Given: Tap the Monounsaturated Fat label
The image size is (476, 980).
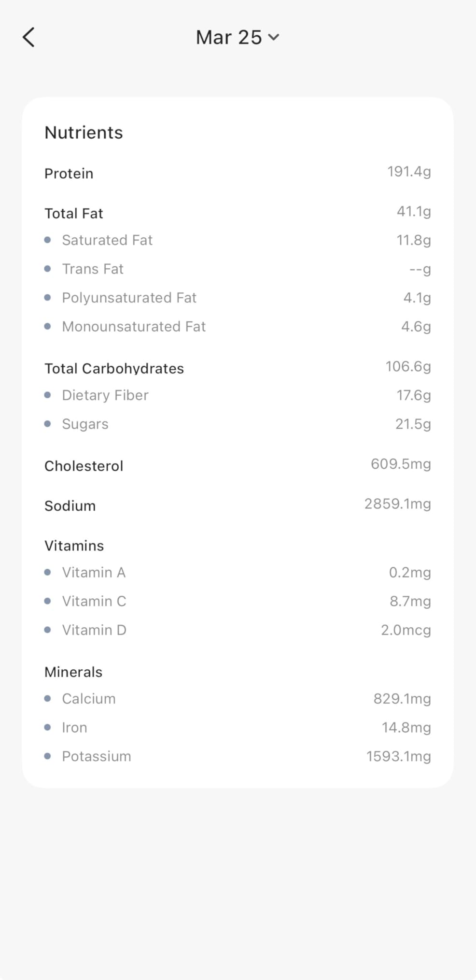Looking at the screenshot, I should [x=134, y=327].
